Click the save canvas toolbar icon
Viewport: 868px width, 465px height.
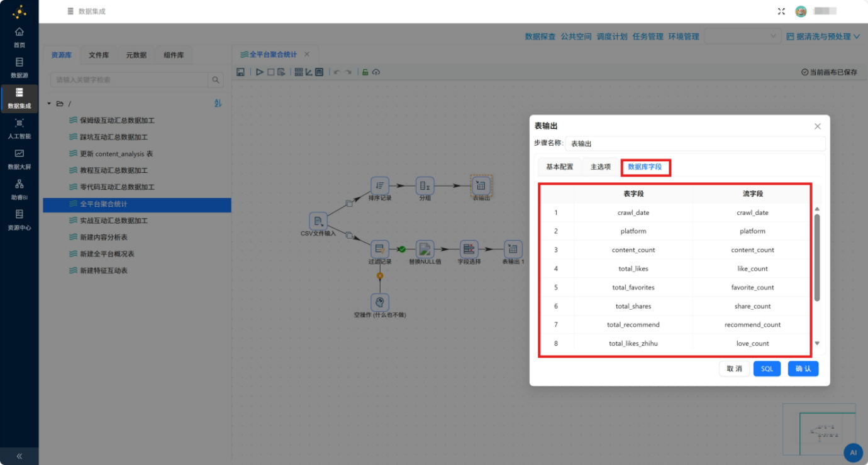click(240, 72)
